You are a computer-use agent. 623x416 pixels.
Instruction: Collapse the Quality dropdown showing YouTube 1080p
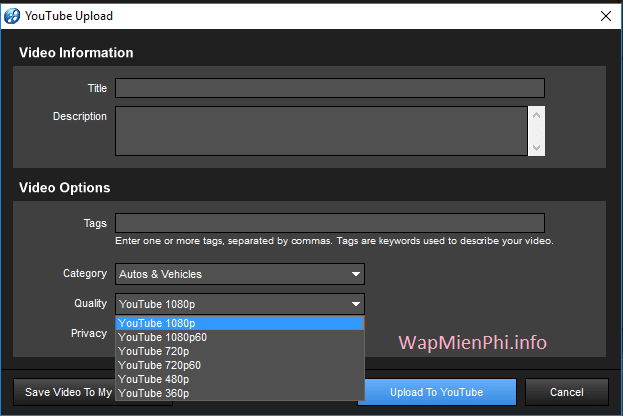point(240,304)
